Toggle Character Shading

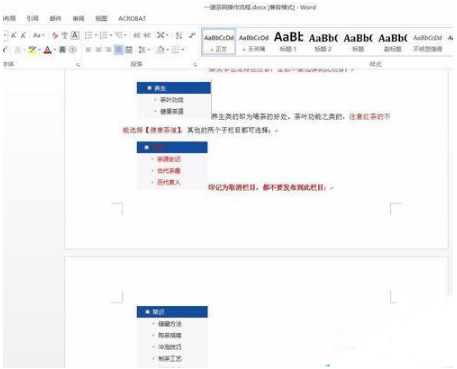point(62,50)
